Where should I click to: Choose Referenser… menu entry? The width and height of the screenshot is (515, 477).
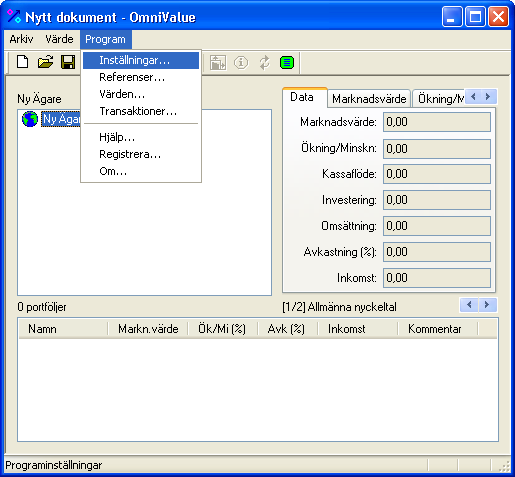pyautogui.click(x=141, y=77)
